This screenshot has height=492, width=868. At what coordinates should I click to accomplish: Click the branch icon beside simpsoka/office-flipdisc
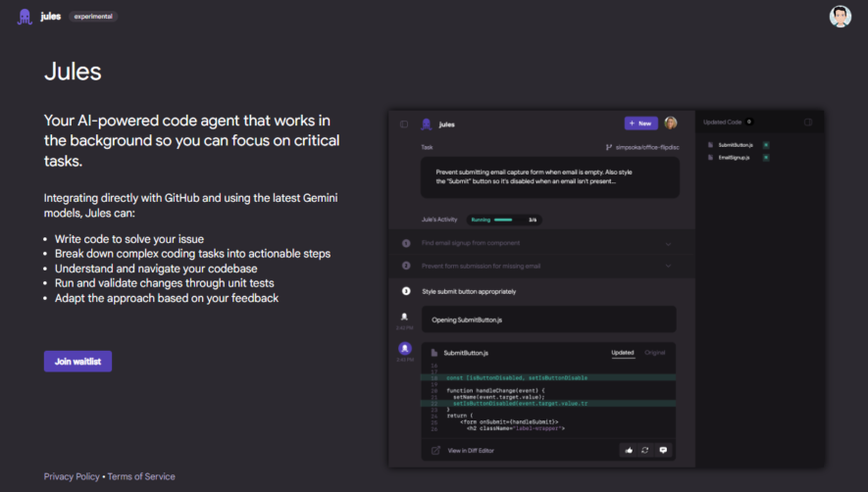(x=609, y=147)
